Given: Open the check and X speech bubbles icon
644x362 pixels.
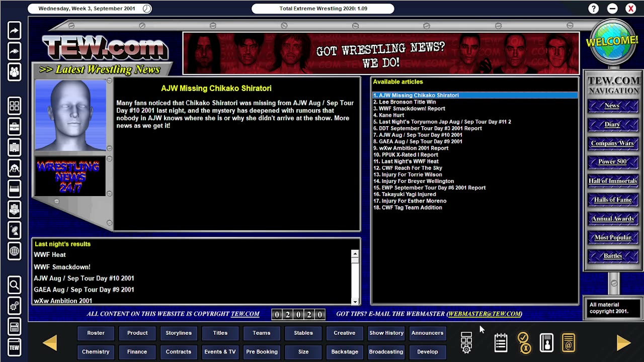Looking at the screenshot, I should [x=524, y=342].
